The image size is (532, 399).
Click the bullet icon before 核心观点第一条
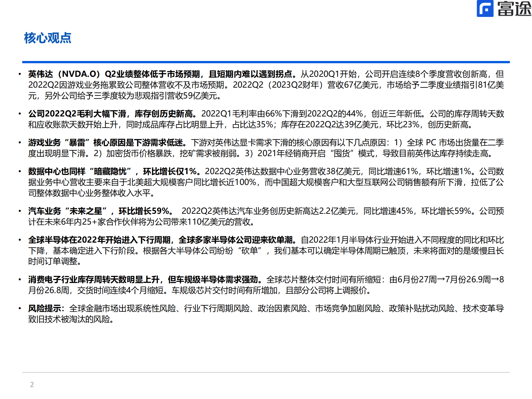pyautogui.click(x=20, y=73)
